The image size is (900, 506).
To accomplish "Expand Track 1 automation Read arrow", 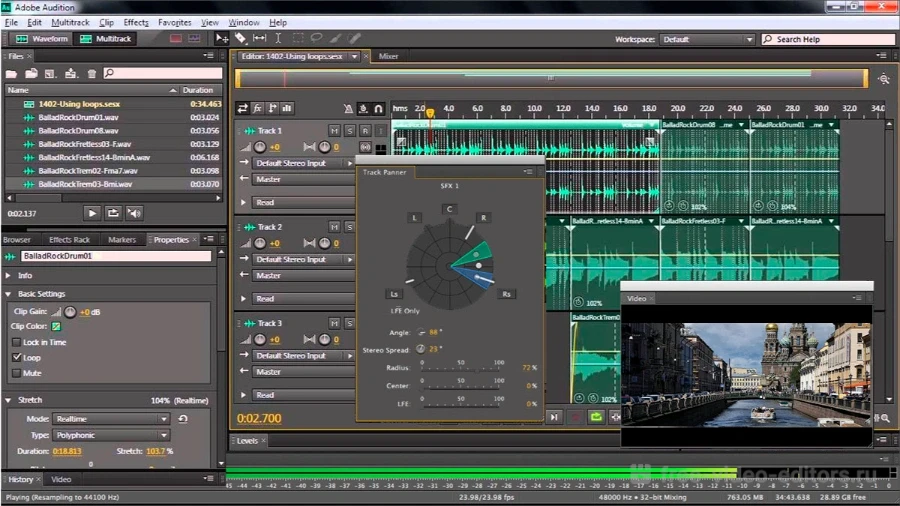I will [243, 203].
